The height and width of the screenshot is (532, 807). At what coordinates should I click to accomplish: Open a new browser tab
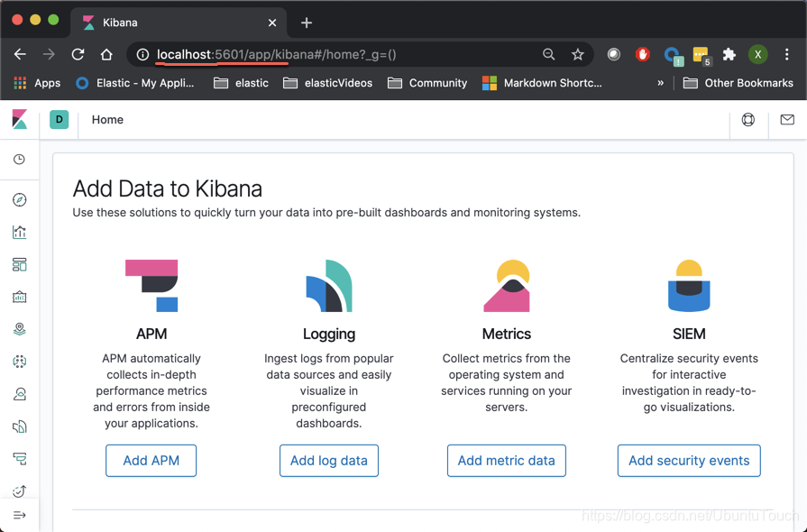coord(307,23)
